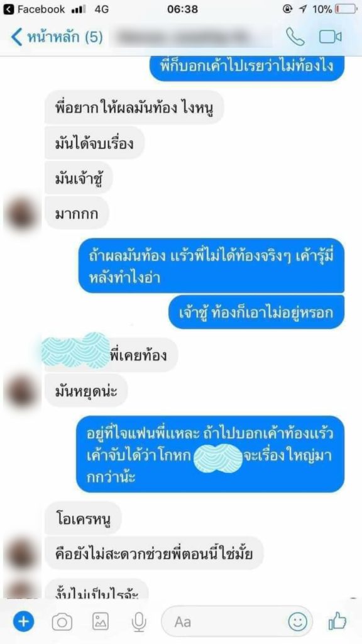
Task: Go back to หน้าหลัก (5) chat list
Action: coord(56,37)
